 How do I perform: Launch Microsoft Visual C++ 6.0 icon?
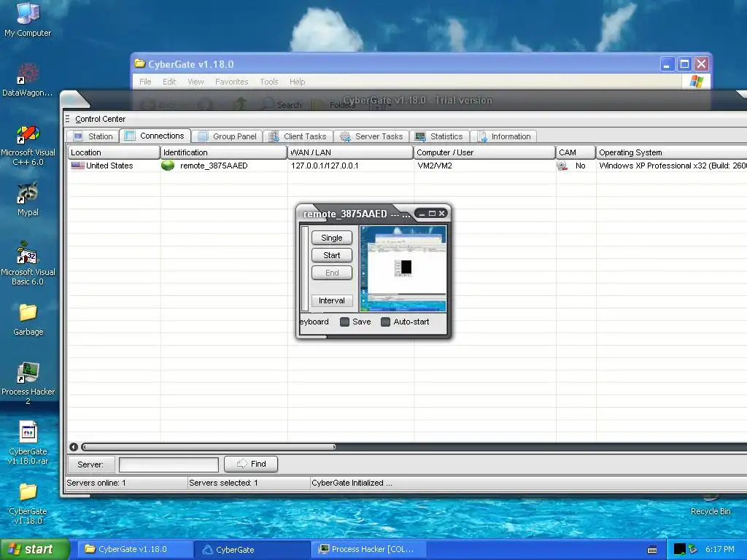coord(28,145)
